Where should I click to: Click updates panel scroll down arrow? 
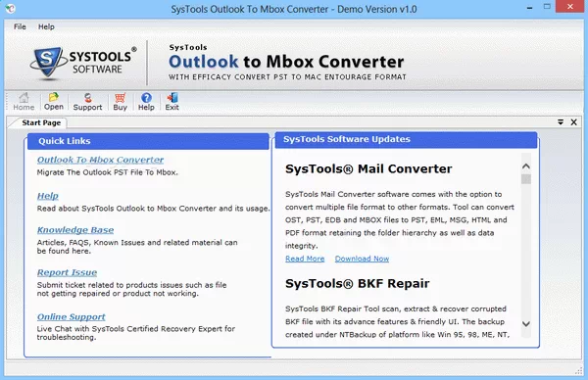(x=526, y=324)
